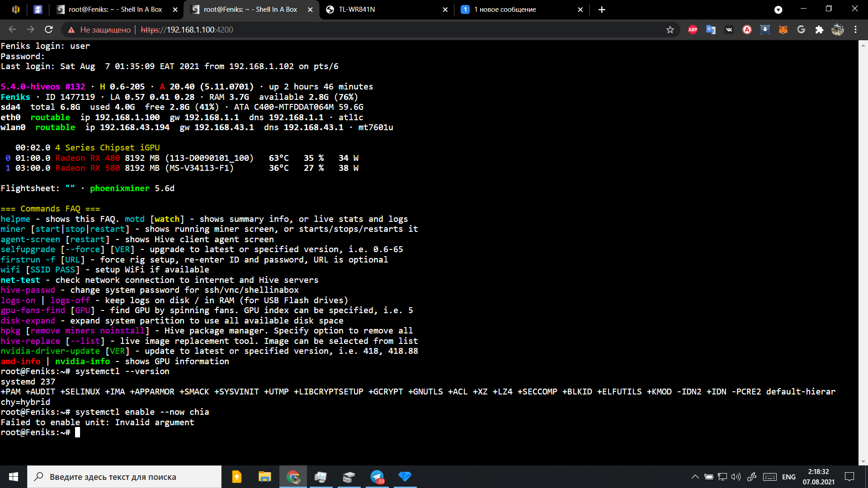Open Chrome's three-dot menu
This screenshot has width=868, height=488.
(x=855, y=30)
